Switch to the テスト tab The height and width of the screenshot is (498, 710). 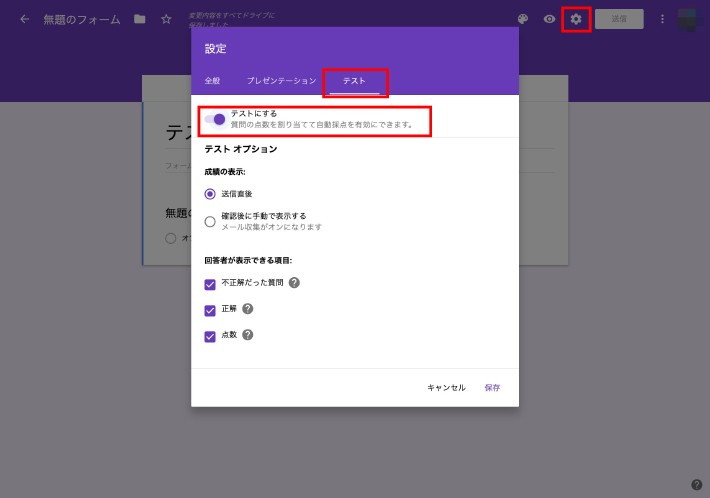coord(355,81)
